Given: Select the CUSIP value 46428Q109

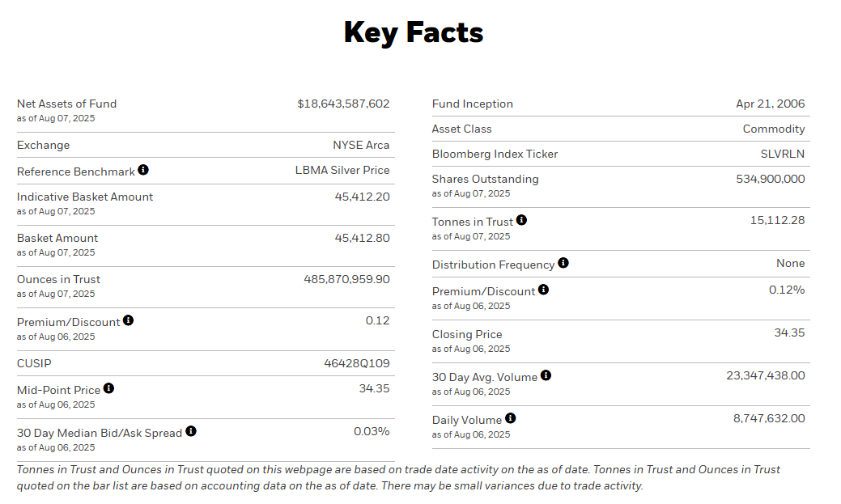Looking at the screenshot, I should pos(357,363).
